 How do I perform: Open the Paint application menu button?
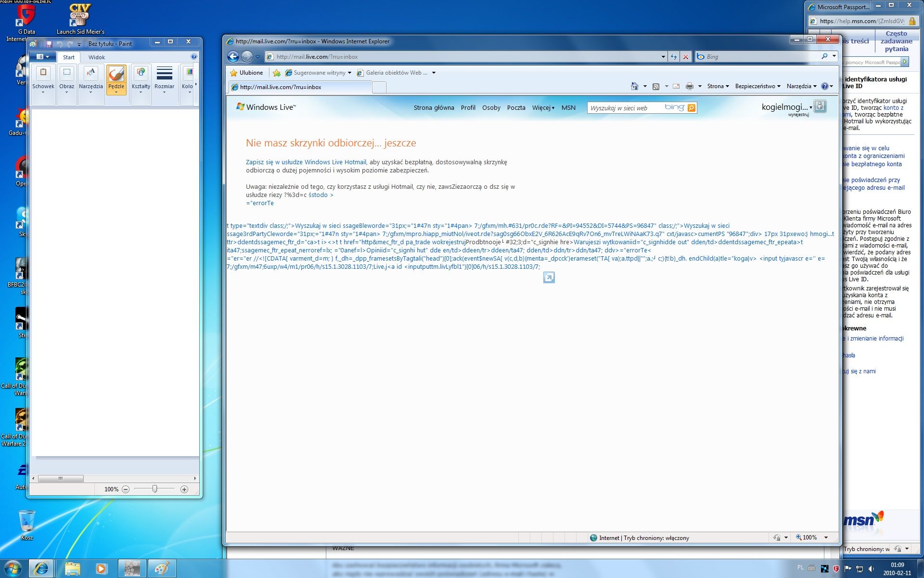pos(43,57)
